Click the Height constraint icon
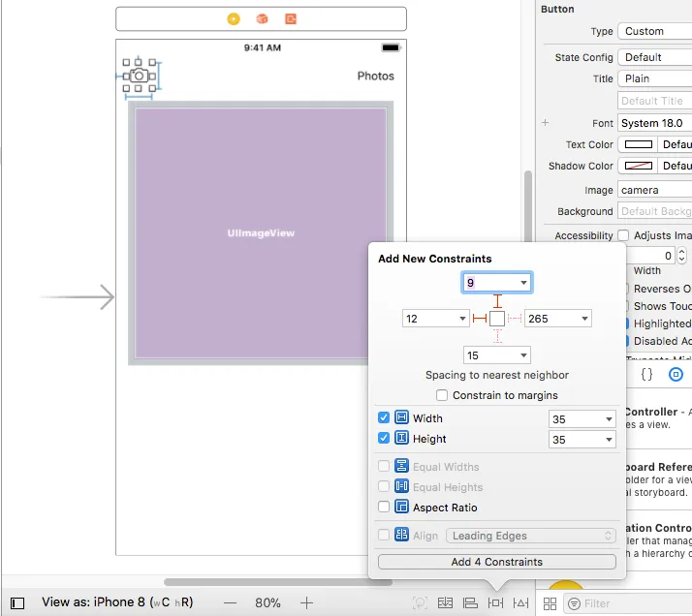 click(x=401, y=438)
